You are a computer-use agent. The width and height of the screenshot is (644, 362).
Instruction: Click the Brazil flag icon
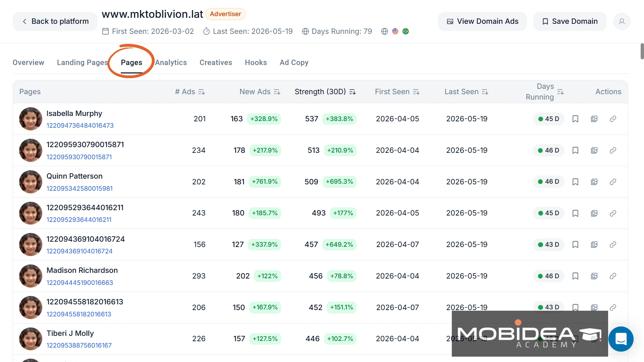pos(406,32)
